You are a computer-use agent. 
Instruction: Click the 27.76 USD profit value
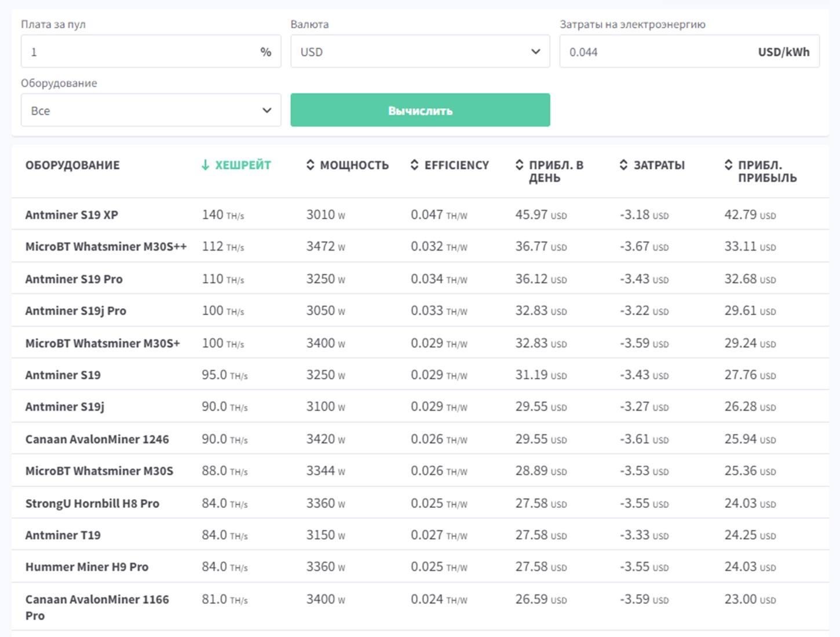tap(750, 375)
